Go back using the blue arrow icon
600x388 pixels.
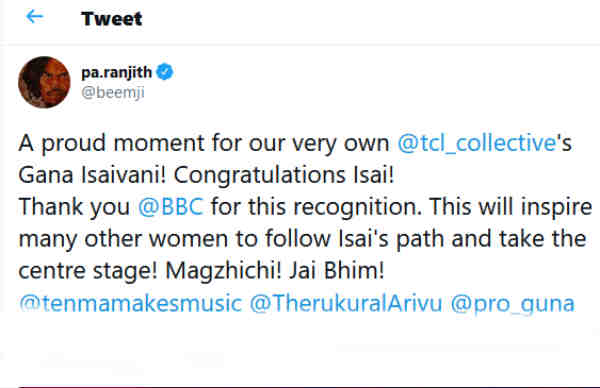[x=34, y=16]
